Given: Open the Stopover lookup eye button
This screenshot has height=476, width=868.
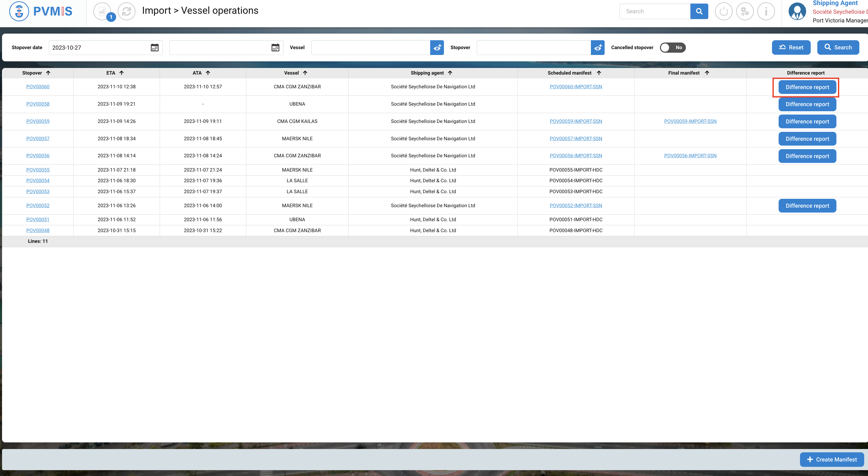Looking at the screenshot, I should (x=598, y=48).
